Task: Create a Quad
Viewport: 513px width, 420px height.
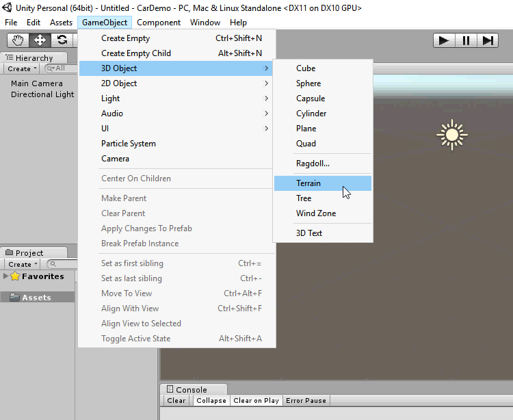Action: click(323, 144)
